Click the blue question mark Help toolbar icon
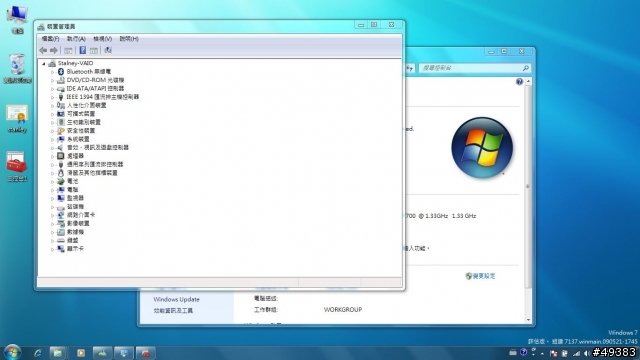Screen dimensions: 640x360 [x=82, y=50]
